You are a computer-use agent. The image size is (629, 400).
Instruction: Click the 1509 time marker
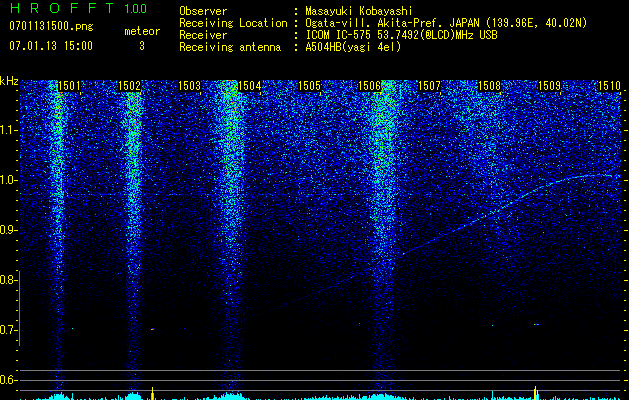pyautogui.click(x=549, y=86)
